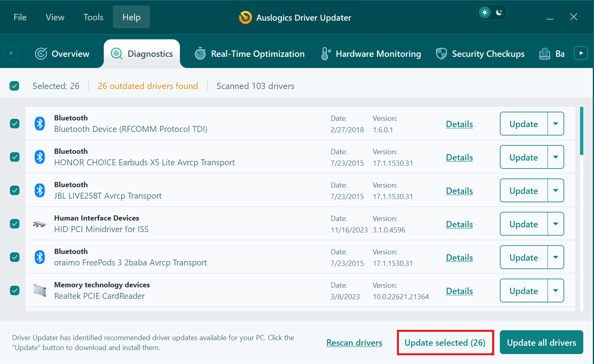Open Details for RFCOMM Protocol TDI

point(459,124)
